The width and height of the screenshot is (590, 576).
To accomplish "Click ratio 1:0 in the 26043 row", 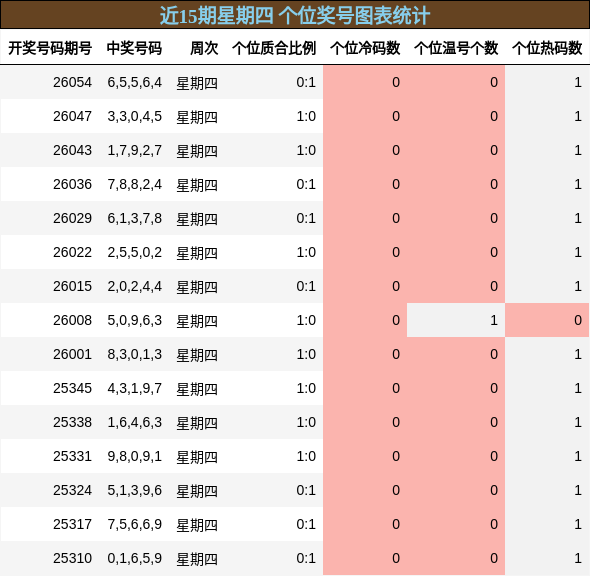I will (306, 150).
